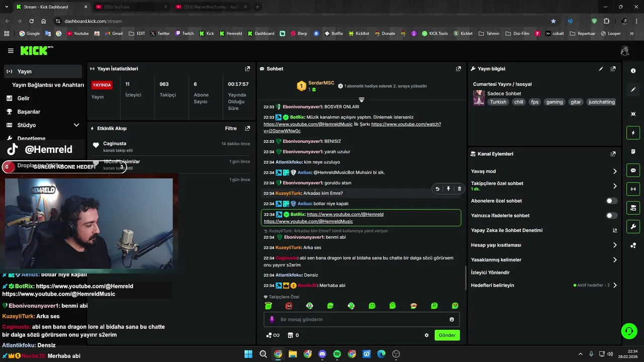Click the Turkish stream tag

point(498,102)
